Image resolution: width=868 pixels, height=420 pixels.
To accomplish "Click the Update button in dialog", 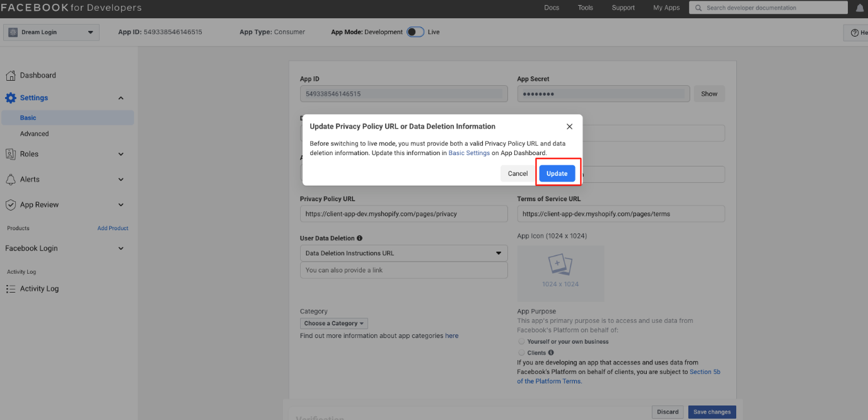I will coord(557,173).
